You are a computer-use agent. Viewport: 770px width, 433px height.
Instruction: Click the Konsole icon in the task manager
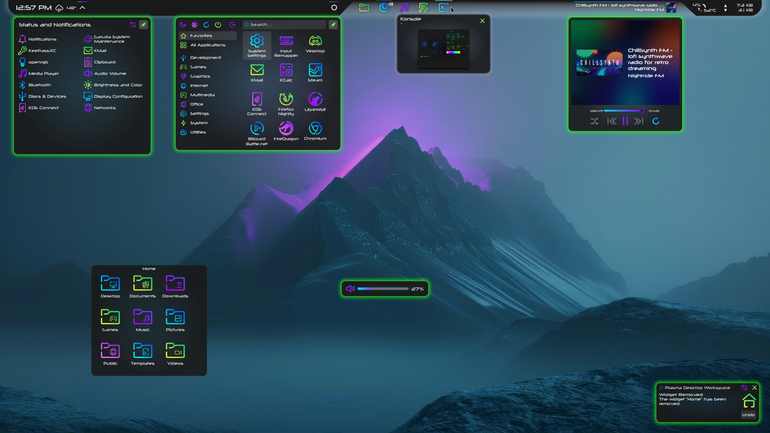(443, 7)
